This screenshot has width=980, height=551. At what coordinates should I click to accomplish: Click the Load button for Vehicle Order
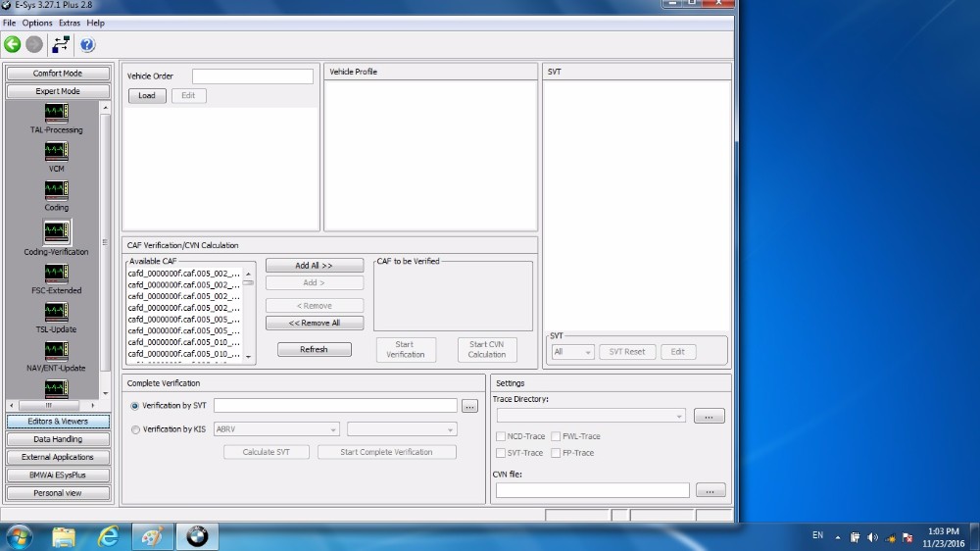(x=147, y=96)
